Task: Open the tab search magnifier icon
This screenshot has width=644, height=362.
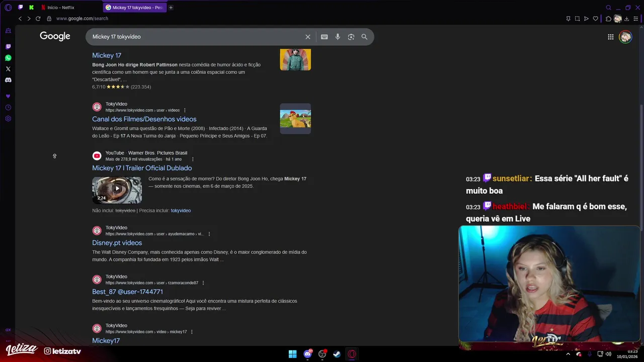Action: pos(608,8)
